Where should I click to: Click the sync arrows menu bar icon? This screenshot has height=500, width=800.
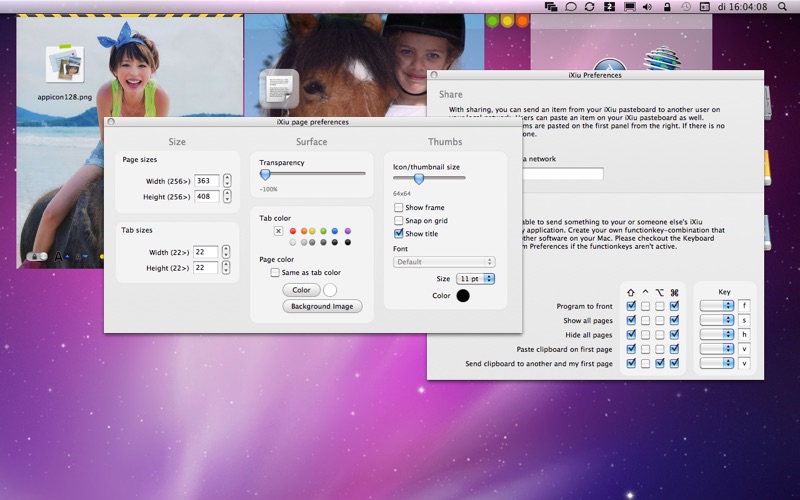tap(590, 7)
